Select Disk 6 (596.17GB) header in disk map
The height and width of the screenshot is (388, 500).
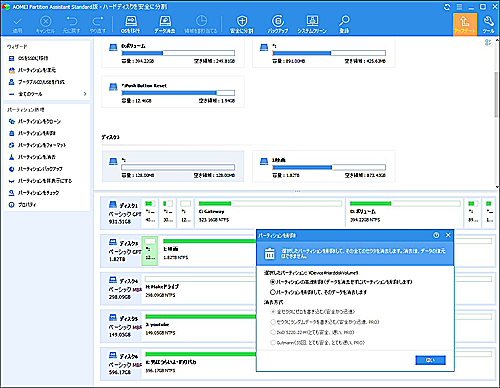coord(122,364)
